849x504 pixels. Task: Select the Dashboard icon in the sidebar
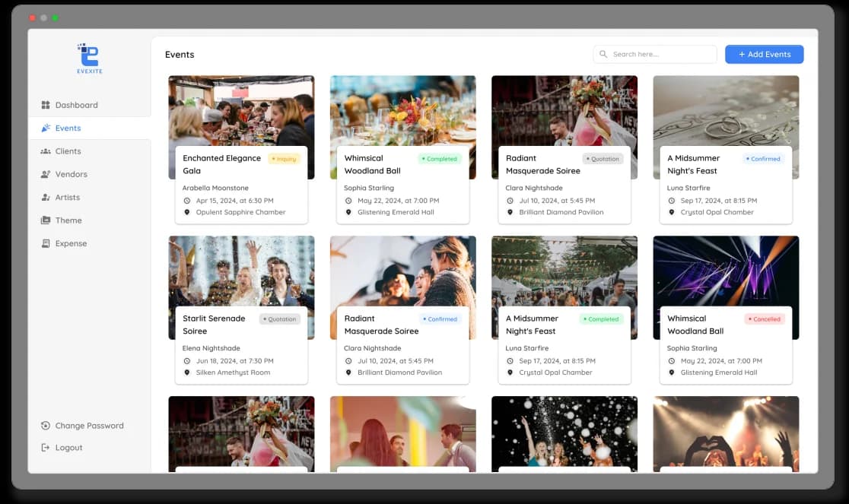point(47,105)
